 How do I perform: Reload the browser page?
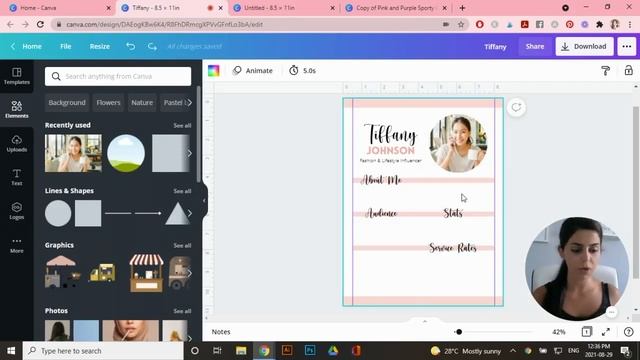pyautogui.click(x=40, y=24)
